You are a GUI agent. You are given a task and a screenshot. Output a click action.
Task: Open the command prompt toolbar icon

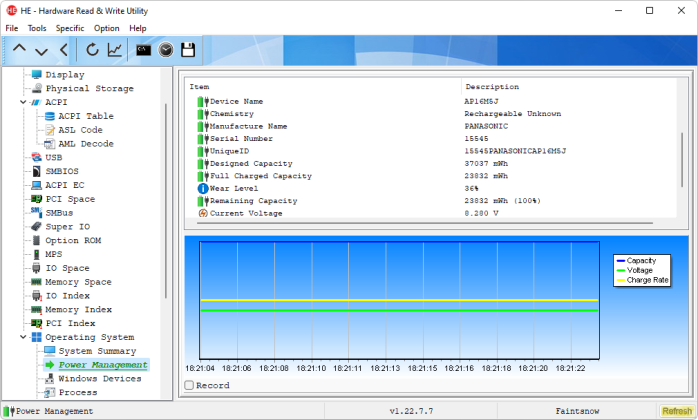point(143,50)
